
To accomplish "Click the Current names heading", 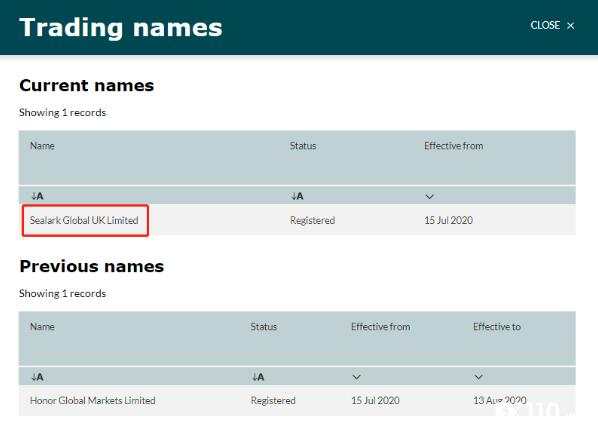I will point(87,85).
